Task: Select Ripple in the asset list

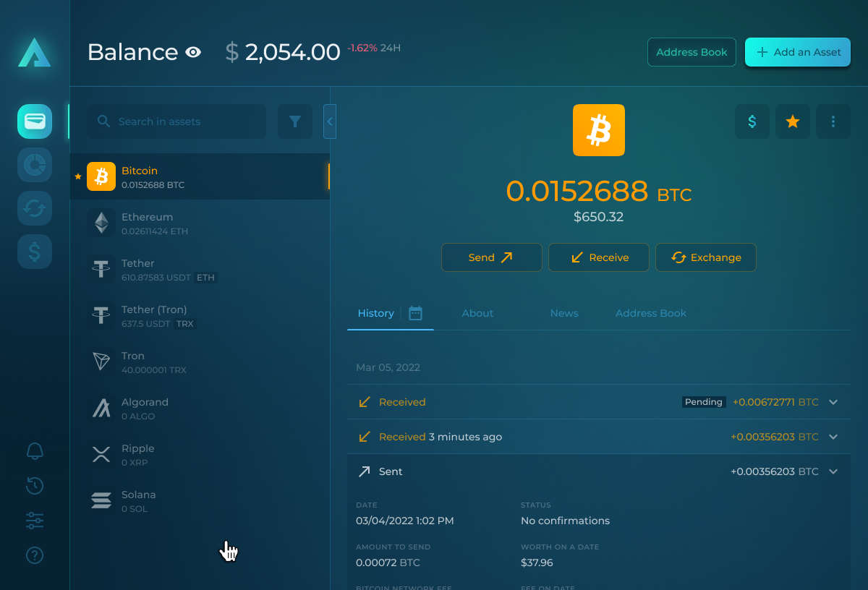Action: (200, 454)
